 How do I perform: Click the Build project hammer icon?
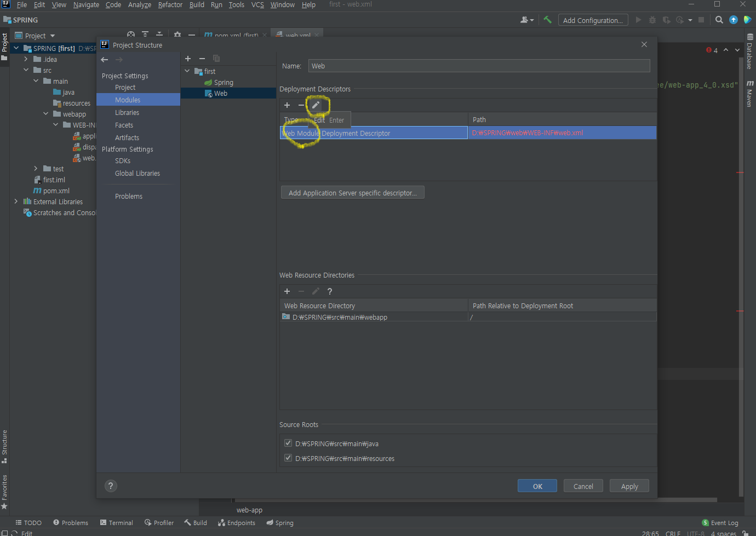click(547, 20)
